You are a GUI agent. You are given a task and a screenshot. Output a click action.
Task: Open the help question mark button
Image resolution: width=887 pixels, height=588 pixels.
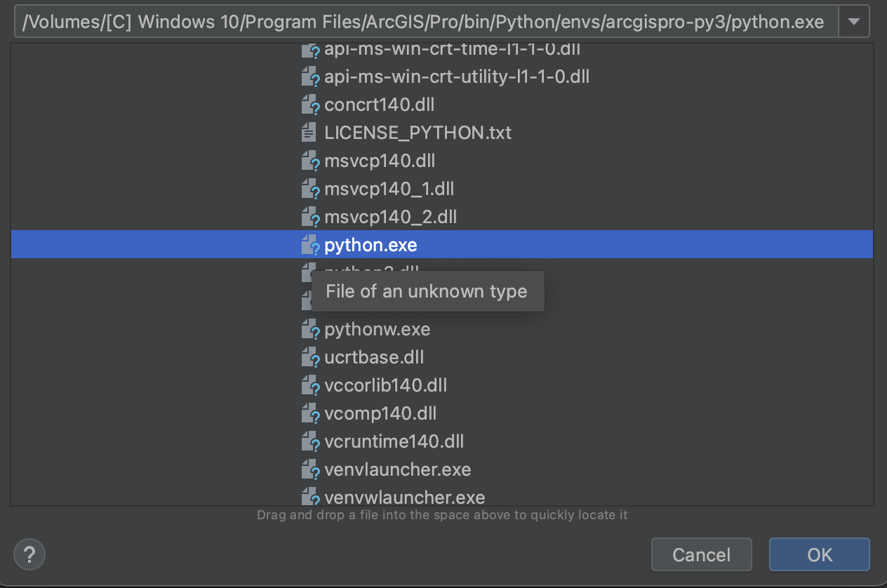point(29,554)
